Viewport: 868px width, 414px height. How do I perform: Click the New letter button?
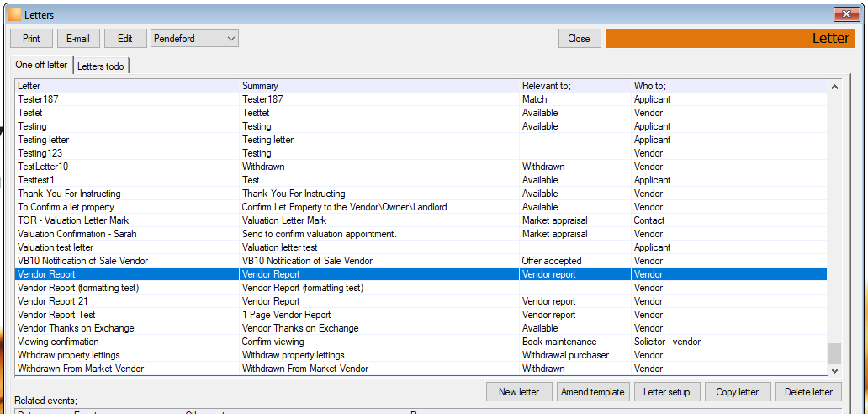(x=519, y=392)
